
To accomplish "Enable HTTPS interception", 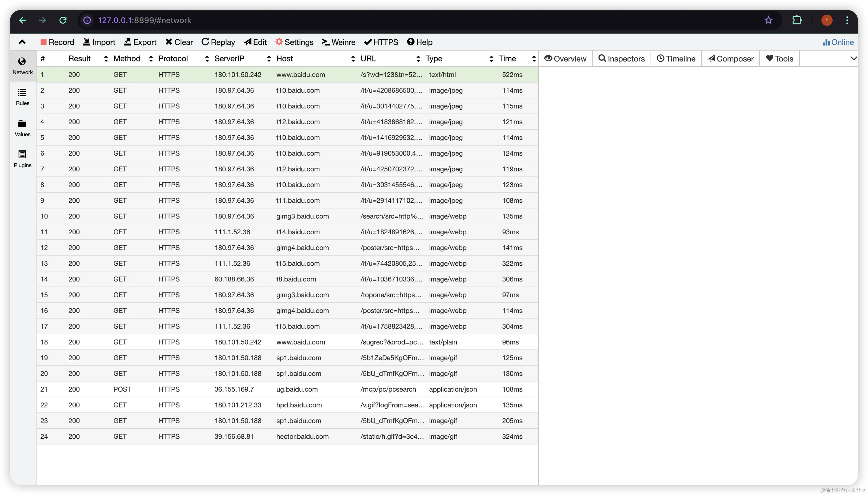I will click(380, 42).
